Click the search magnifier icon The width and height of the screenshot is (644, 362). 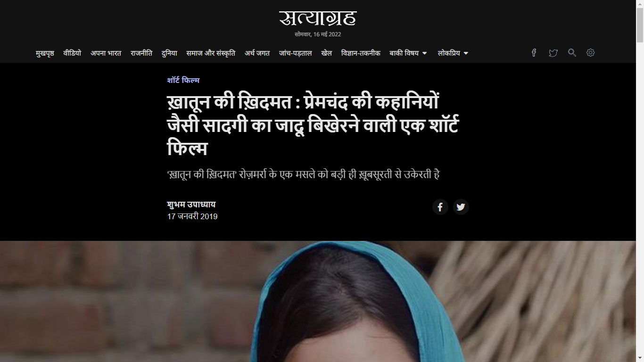[x=572, y=53]
